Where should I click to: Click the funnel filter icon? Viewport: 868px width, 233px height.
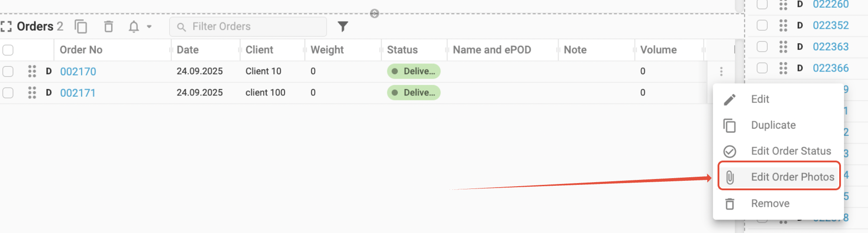(343, 27)
